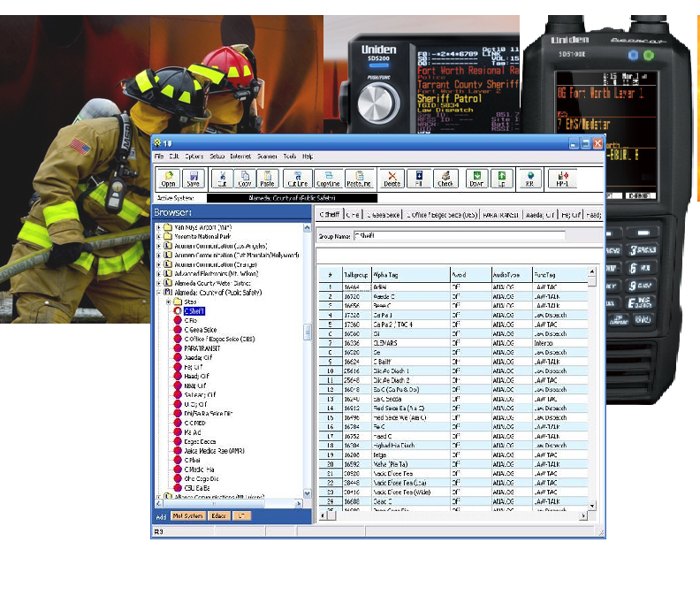The image size is (700, 603).
Task: Click the Sites folder icon in tree
Action: pyautogui.click(x=178, y=302)
